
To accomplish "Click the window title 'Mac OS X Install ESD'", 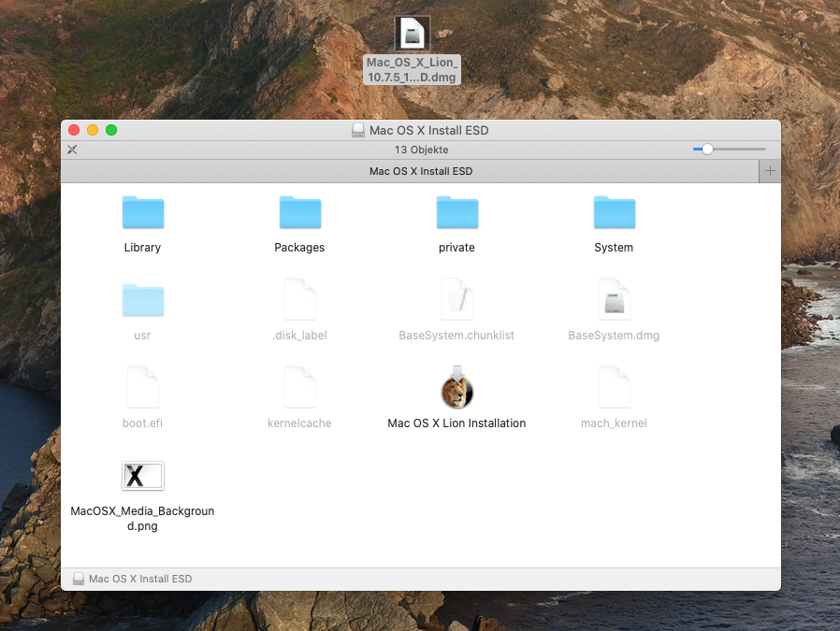I will click(x=429, y=130).
